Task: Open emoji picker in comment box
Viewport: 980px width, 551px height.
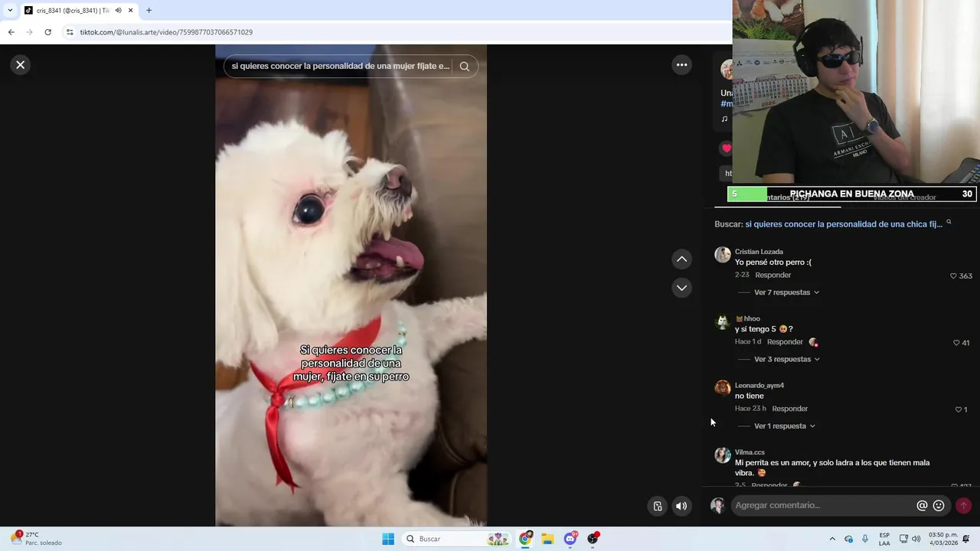Action: [939, 505]
